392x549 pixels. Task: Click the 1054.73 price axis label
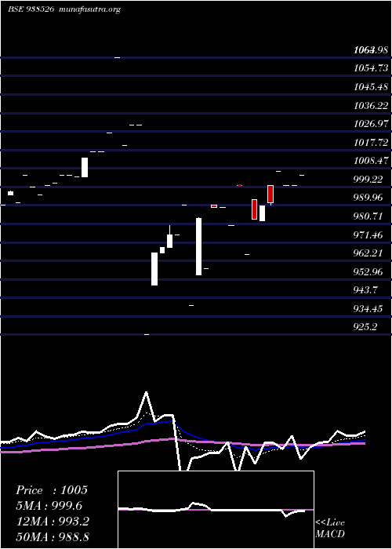click(371, 68)
